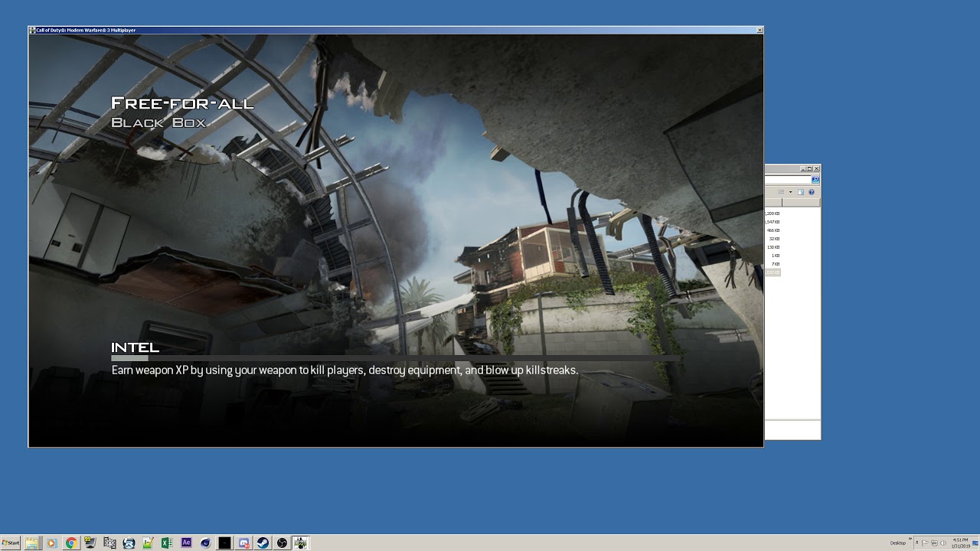Open network status tray icon
The image size is (980, 551).
(934, 543)
